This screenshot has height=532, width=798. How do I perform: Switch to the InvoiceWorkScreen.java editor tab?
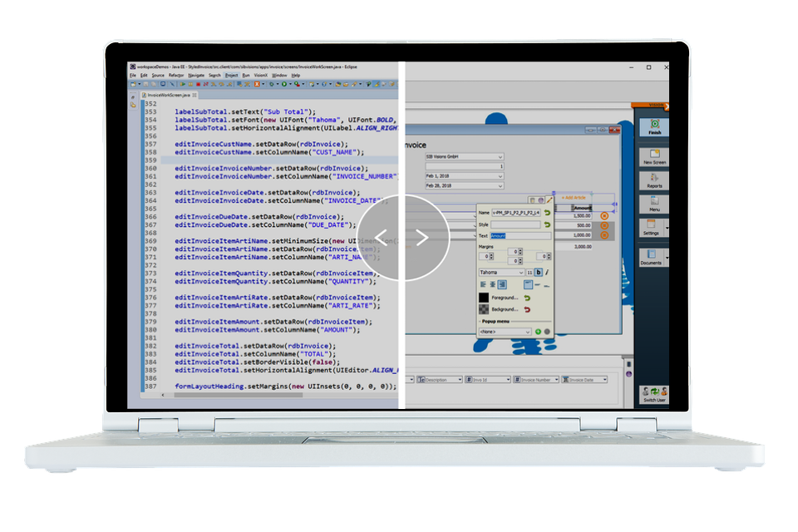(169, 96)
